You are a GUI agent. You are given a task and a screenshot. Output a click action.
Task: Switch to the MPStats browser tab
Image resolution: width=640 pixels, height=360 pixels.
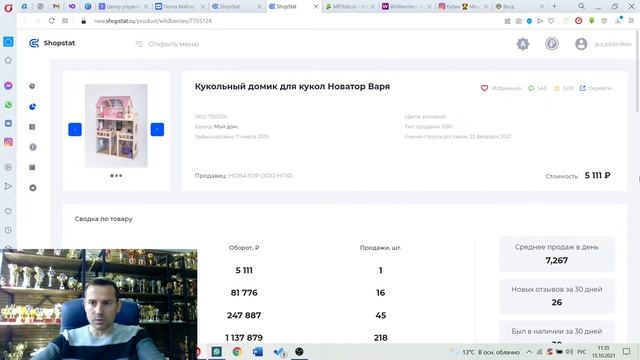point(350,7)
